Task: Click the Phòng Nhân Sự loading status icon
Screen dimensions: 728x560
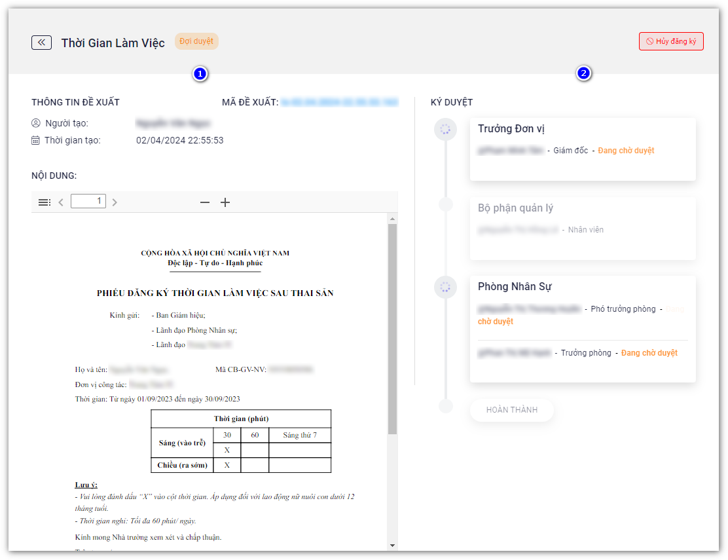Action: pos(445,287)
